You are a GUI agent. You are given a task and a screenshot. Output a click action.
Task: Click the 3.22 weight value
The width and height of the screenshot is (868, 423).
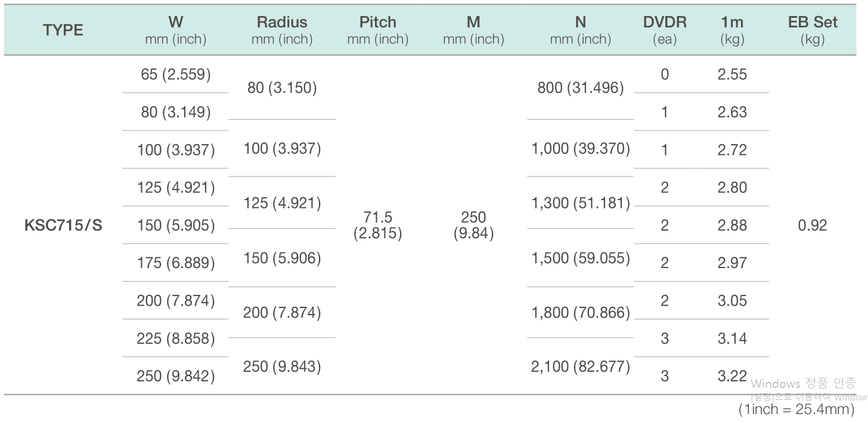pos(732,377)
